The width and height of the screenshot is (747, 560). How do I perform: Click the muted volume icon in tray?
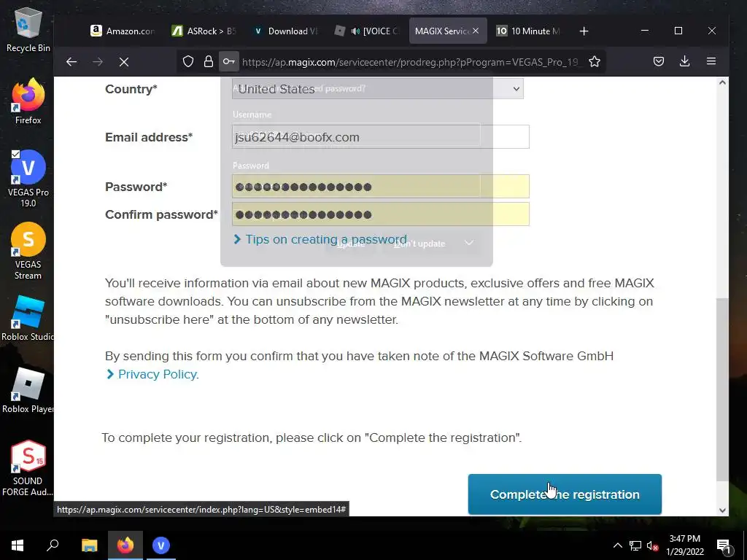pyautogui.click(x=653, y=545)
